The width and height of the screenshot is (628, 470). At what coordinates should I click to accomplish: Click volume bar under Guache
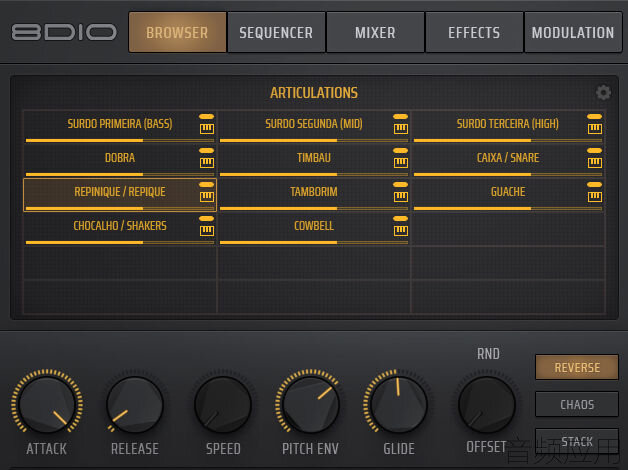(x=507, y=209)
